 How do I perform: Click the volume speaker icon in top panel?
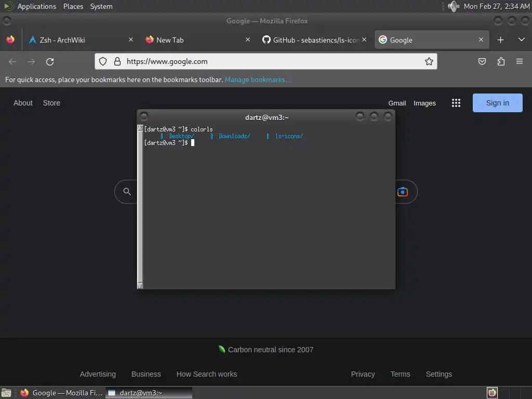(x=454, y=6)
